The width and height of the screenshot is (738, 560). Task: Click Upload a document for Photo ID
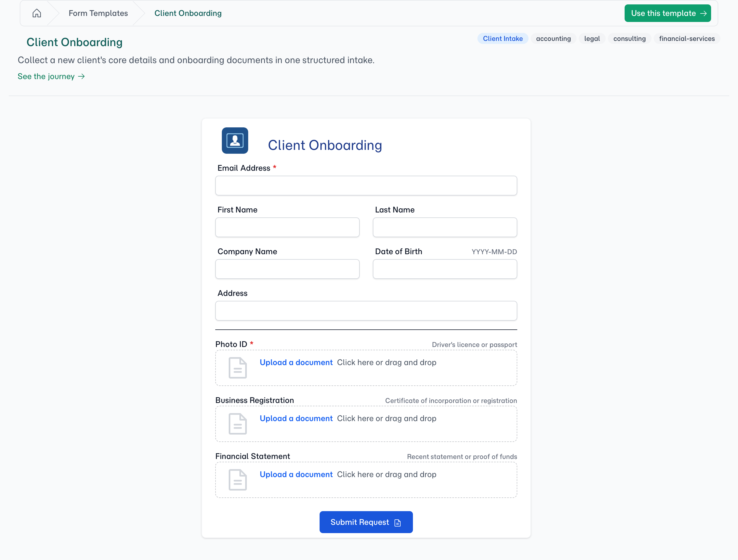tap(296, 363)
